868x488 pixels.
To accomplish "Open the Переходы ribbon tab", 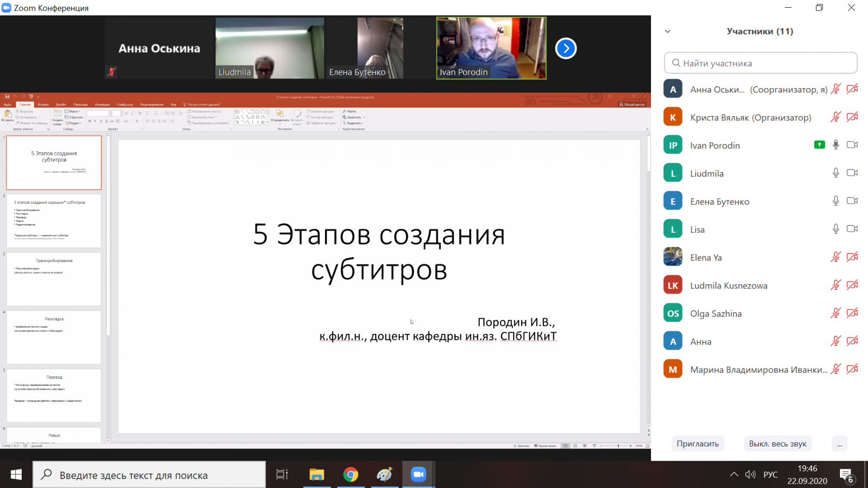I will (x=81, y=105).
